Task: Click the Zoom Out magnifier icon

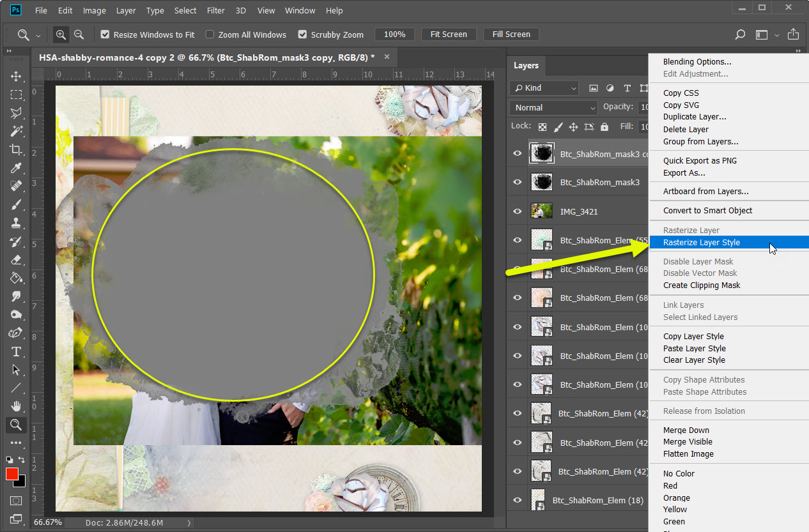Action: click(79, 34)
